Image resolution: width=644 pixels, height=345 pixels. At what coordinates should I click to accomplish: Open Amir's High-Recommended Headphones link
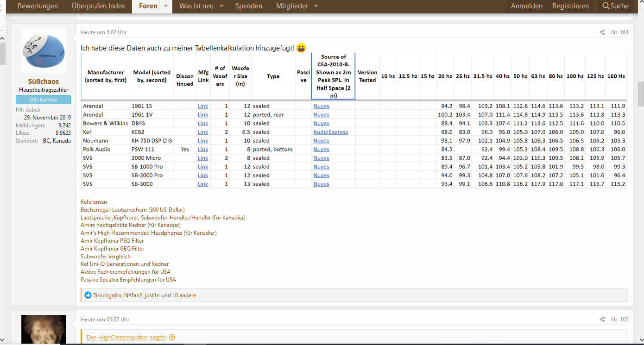tap(149, 233)
